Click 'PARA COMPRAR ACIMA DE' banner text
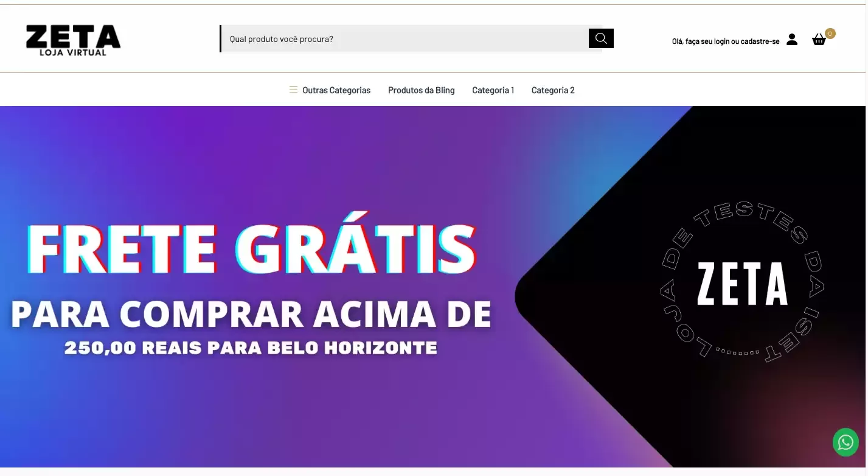The height and width of the screenshot is (476, 868). pos(251,314)
